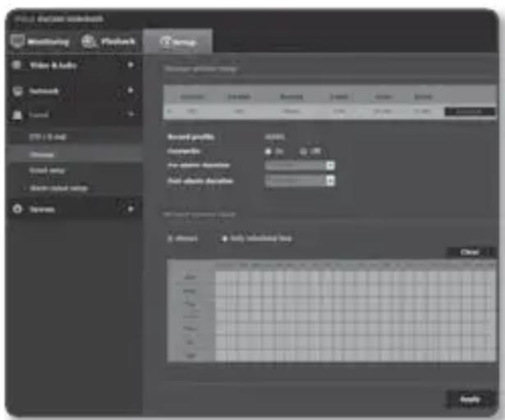Screen dimensions: 505x420
Task: Click the Event bell icon
Action: 17,115
